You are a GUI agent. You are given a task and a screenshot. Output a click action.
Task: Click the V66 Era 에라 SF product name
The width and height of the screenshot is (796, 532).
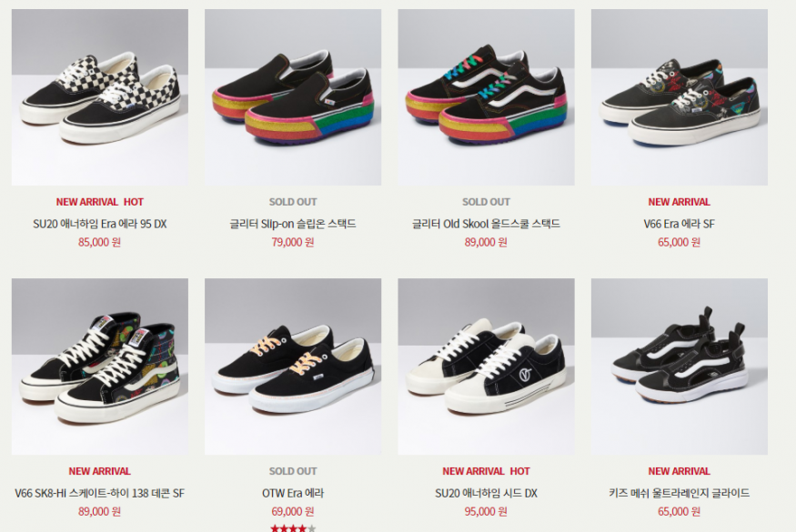coord(680,224)
